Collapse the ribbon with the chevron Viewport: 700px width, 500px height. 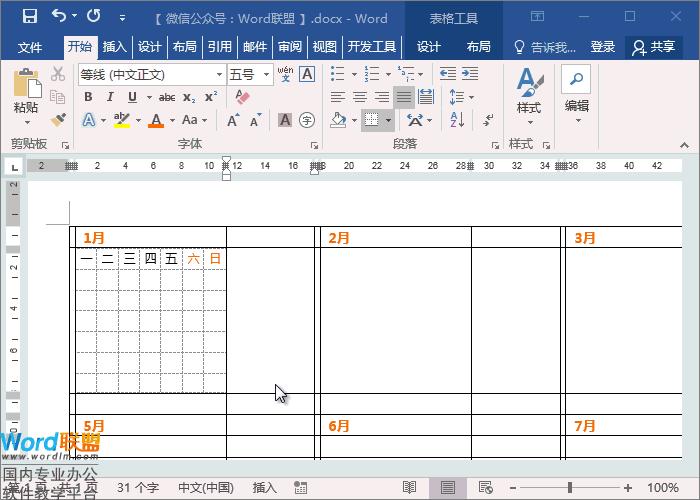pyautogui.click(x=684, y=145)
